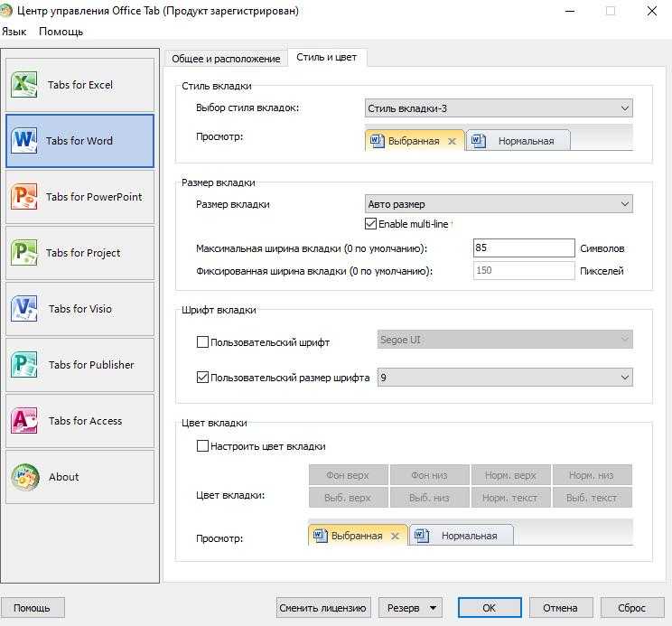Image resolution: width=672 pixels, height=626 pixels.
Task: Toggle the Enable multi-line checkbox
Action: point(370,224)
